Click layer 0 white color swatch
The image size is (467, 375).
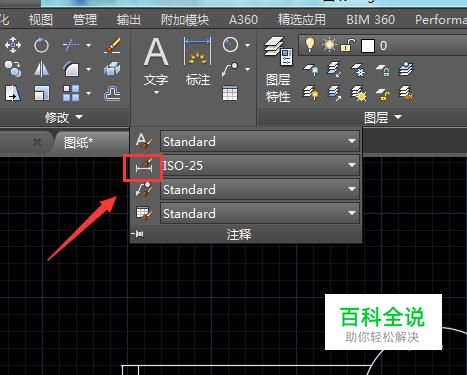point(368,46)
